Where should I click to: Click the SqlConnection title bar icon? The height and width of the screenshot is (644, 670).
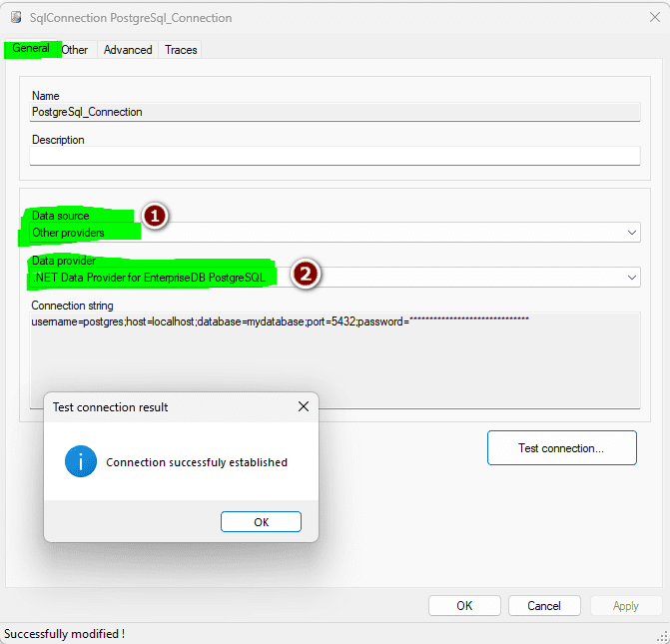pyautogui.click(x=16, y=17)
